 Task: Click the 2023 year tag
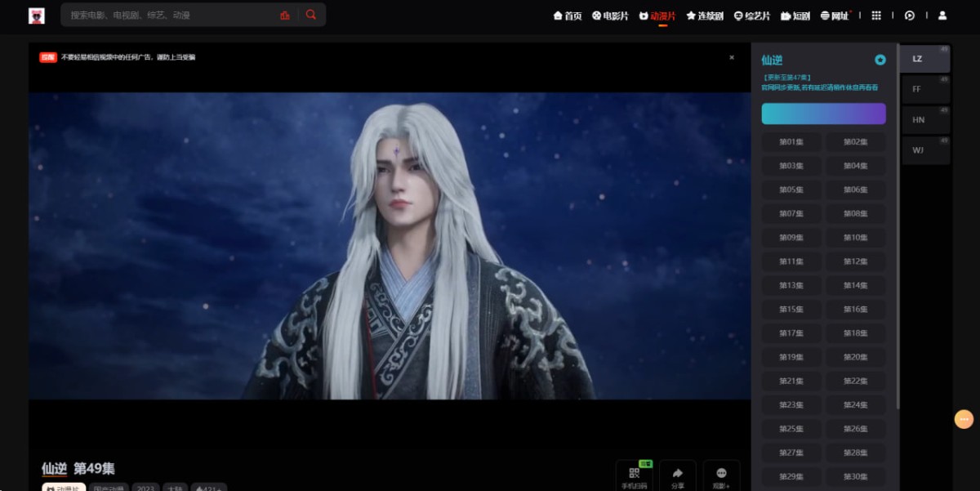point(144,489)
